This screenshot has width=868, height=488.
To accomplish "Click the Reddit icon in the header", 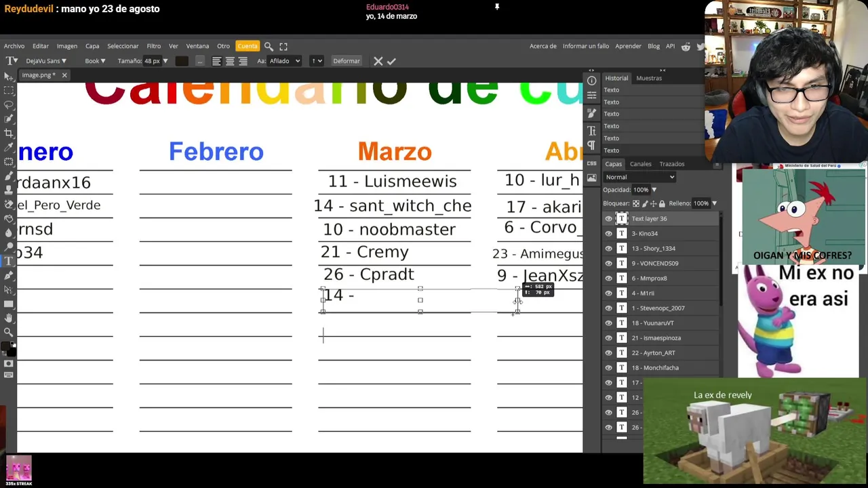I will 686,46.
